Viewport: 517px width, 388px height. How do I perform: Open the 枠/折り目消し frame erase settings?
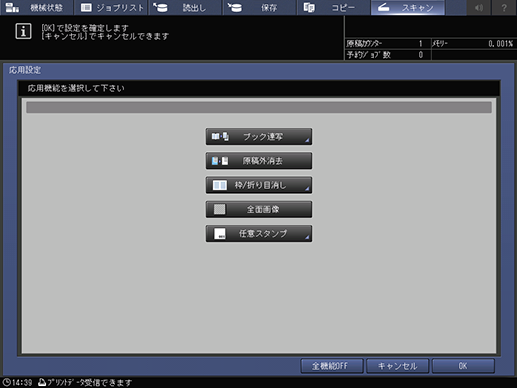pyautogui.click(x=259, y=185)
